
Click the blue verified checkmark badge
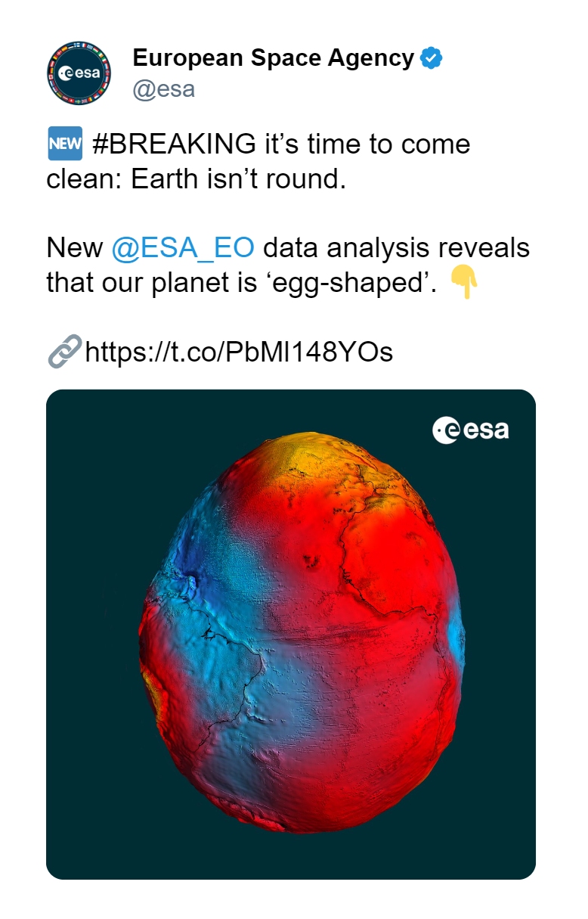[431, 58]
